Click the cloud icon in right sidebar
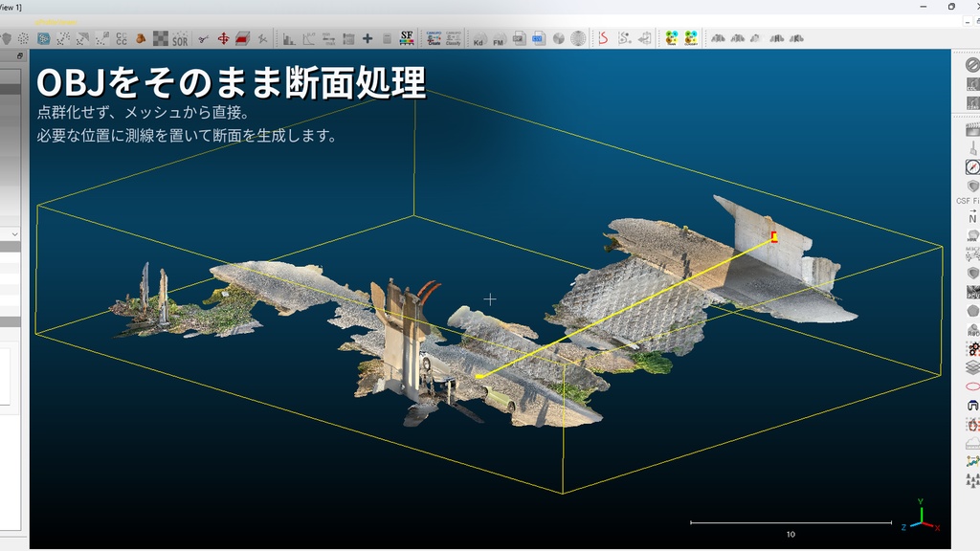Image resolution: width=980 pixels, height=551 pixels. point(972,443)
